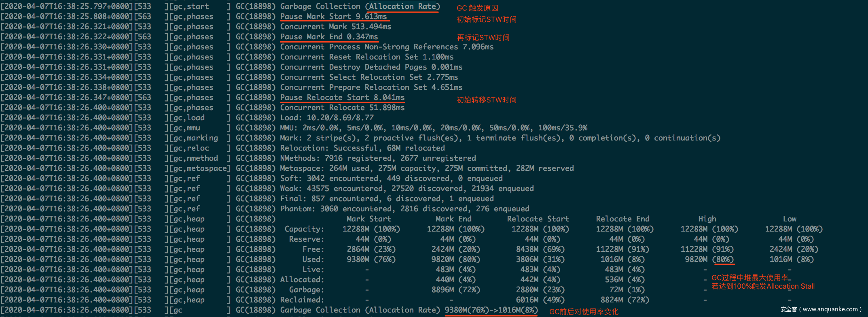Click the Load: 10.20/8.69/8.77 log line
The height and width of the screenshot is (317, 868).
[x=327, y=118]
